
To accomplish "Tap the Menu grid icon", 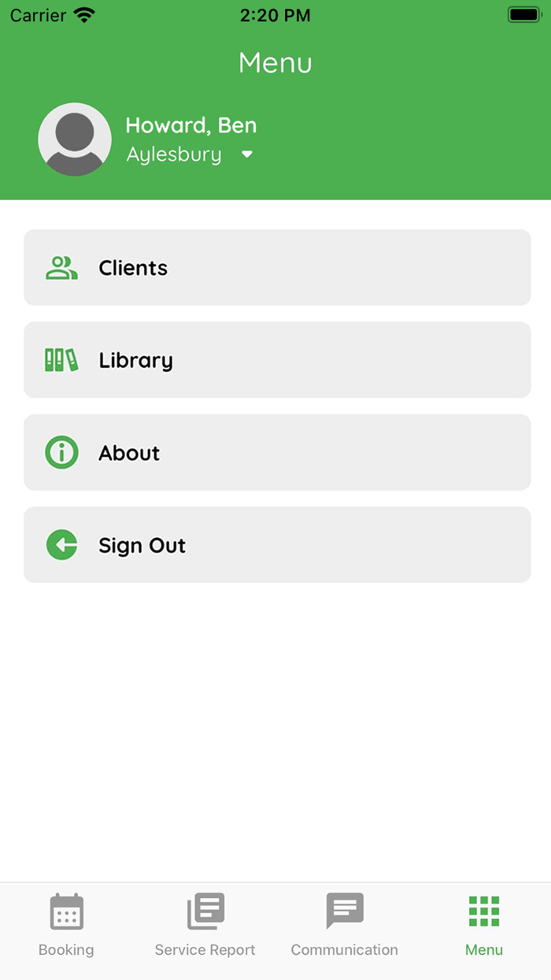I will click(x=483, y=911).
